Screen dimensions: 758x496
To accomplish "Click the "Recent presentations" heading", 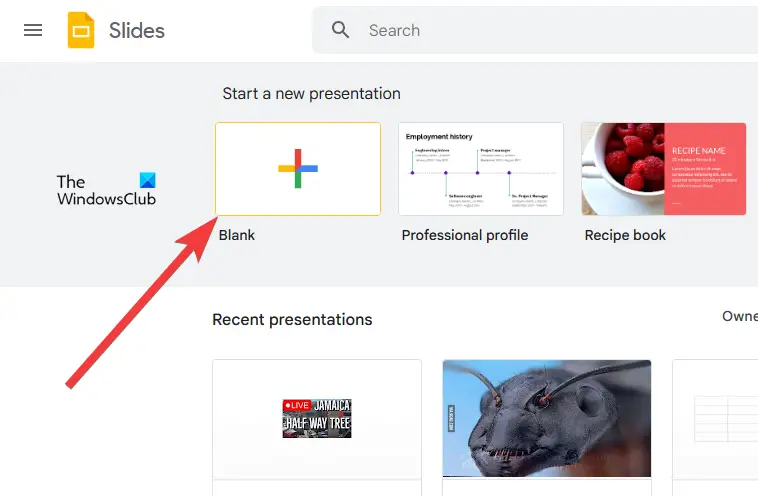I will coord(292,320).
